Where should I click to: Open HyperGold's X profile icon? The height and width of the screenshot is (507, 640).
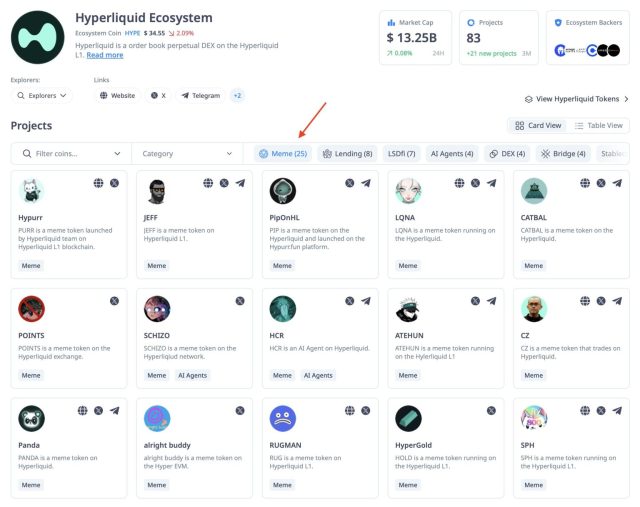(491, 410)
